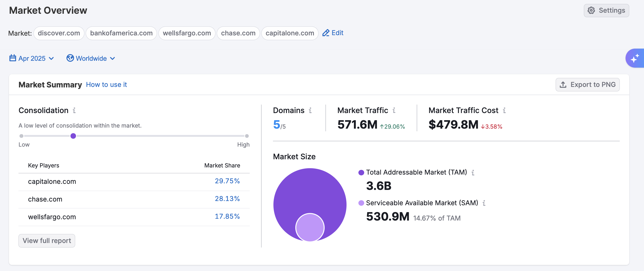Screen dimensions: 644x271
Task: Click the info icon beside Domains
Action: (x=310, y=110)
